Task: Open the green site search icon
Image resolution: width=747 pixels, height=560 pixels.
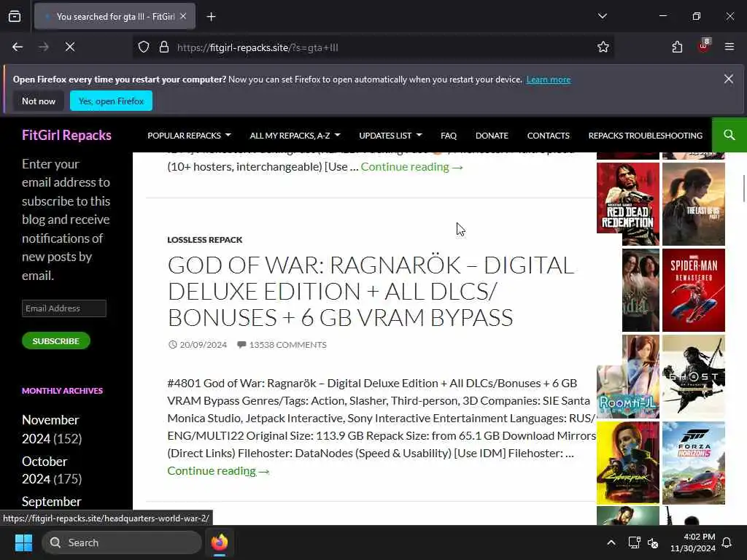Action: (729, 135)
